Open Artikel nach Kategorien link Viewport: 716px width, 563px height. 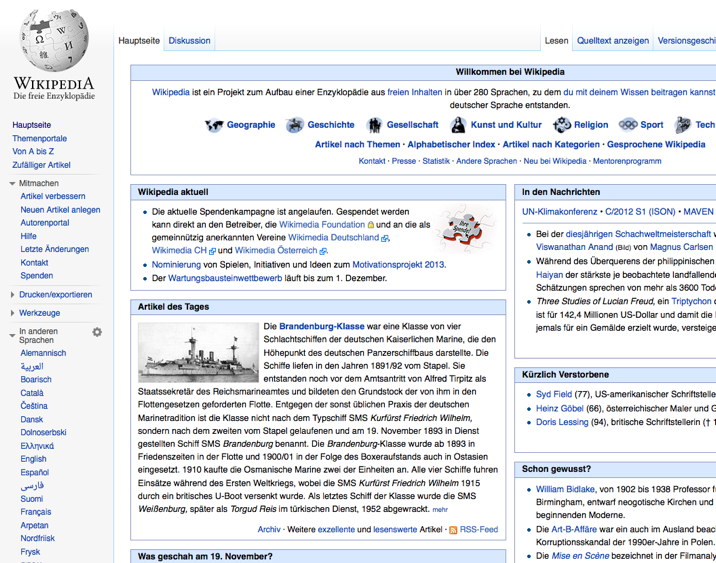click(x=551, y=144)
